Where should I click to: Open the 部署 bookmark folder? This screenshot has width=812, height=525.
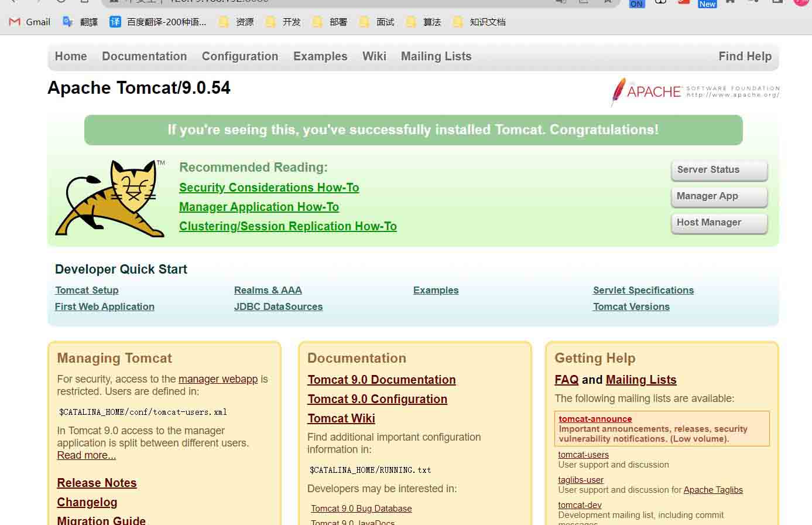pos(330,22)
